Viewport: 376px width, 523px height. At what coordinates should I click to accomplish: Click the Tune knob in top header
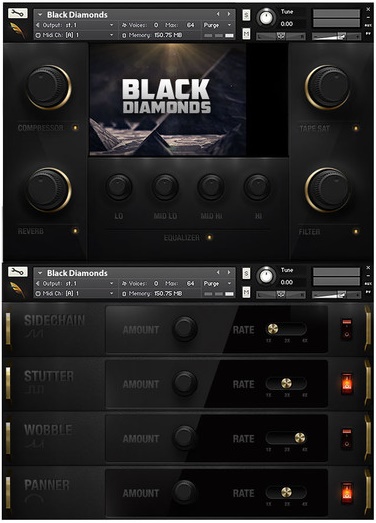pyautogui.click(x=266, y=17)
